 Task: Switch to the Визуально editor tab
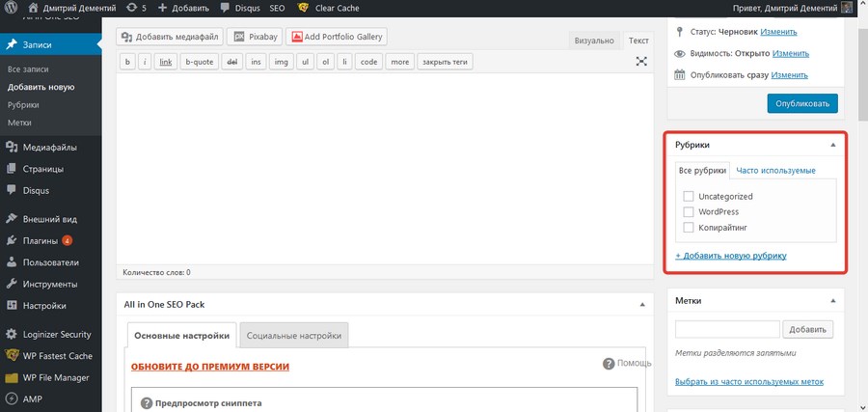594,41
